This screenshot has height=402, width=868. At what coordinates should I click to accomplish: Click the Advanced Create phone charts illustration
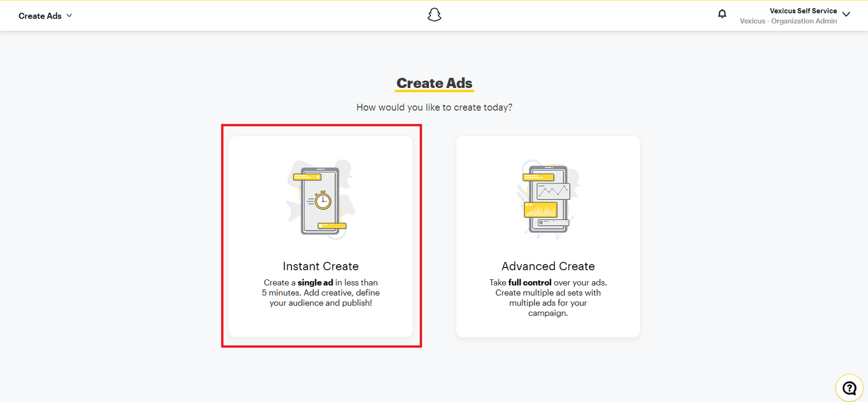[x=548, y=197]
